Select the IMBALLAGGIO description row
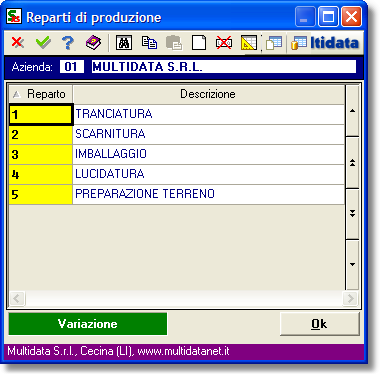The height and width of the screenshot is (376, 380). click(x=209, y=155)
